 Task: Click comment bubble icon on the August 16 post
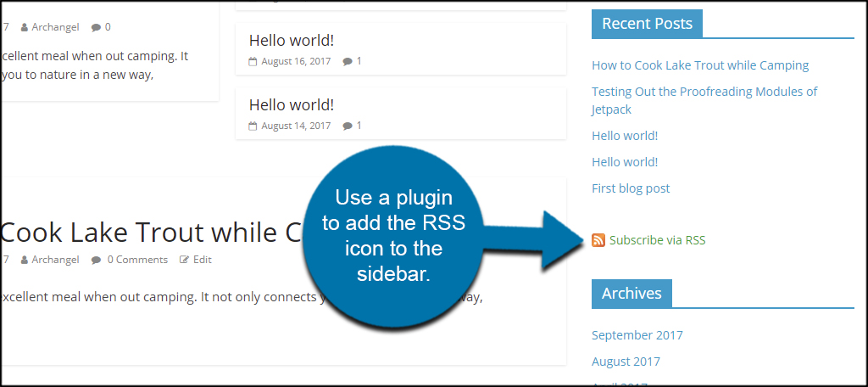[x=348, y=62]
